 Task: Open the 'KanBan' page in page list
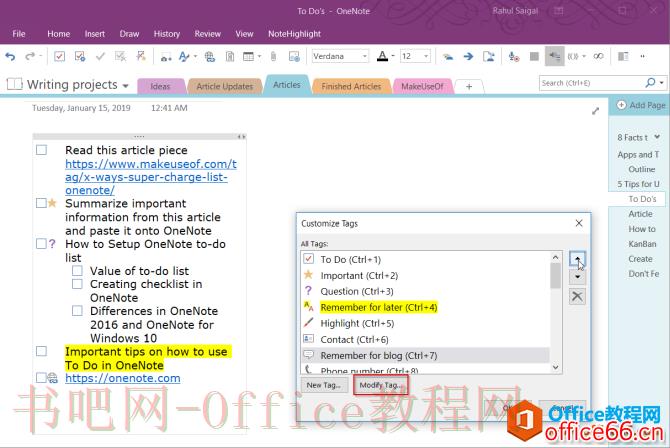click(642, 244)
